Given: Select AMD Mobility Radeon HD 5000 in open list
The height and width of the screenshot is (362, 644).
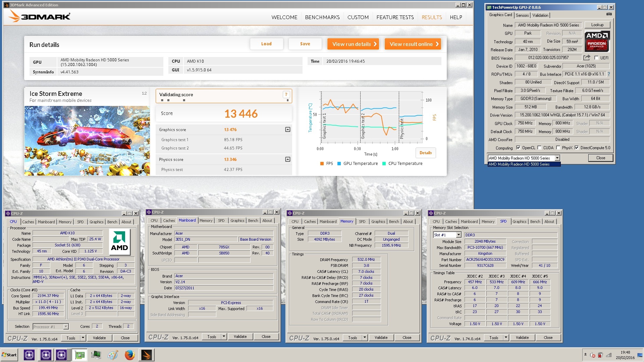Looking at the screenshot, I should tap(524, 164).
